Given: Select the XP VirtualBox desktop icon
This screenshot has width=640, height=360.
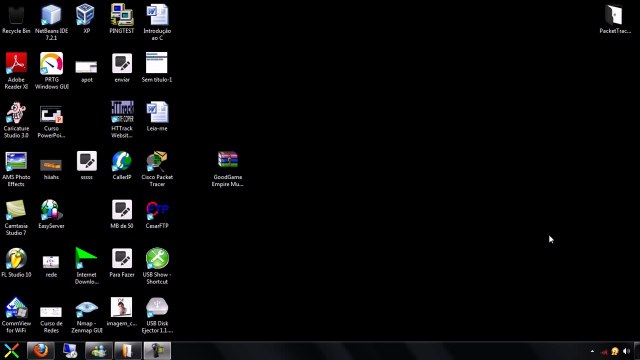Looking at the screenshot, I should tap(86, 19).
